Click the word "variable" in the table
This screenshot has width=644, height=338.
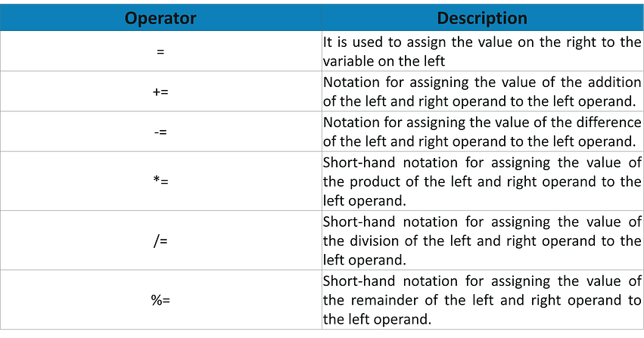(x=349, y=62)
